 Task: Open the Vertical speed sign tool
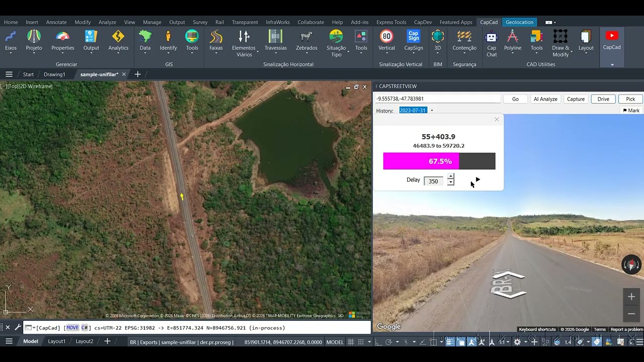386,41
